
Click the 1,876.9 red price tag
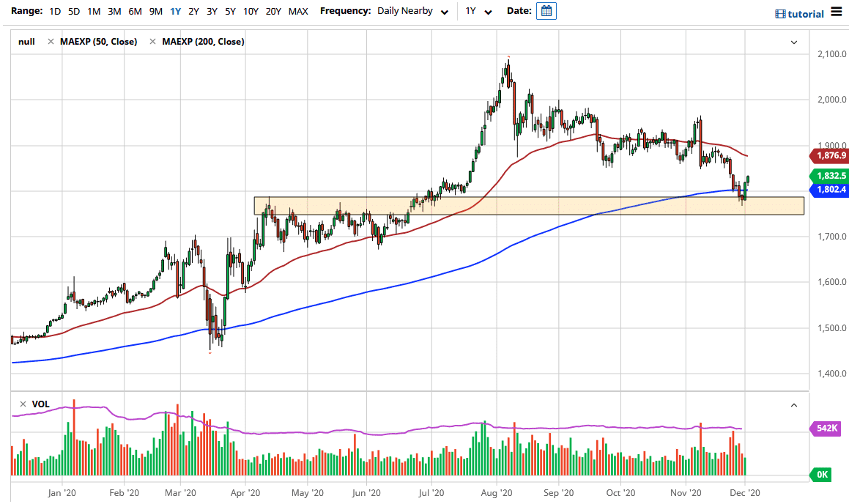pos(829,156)
